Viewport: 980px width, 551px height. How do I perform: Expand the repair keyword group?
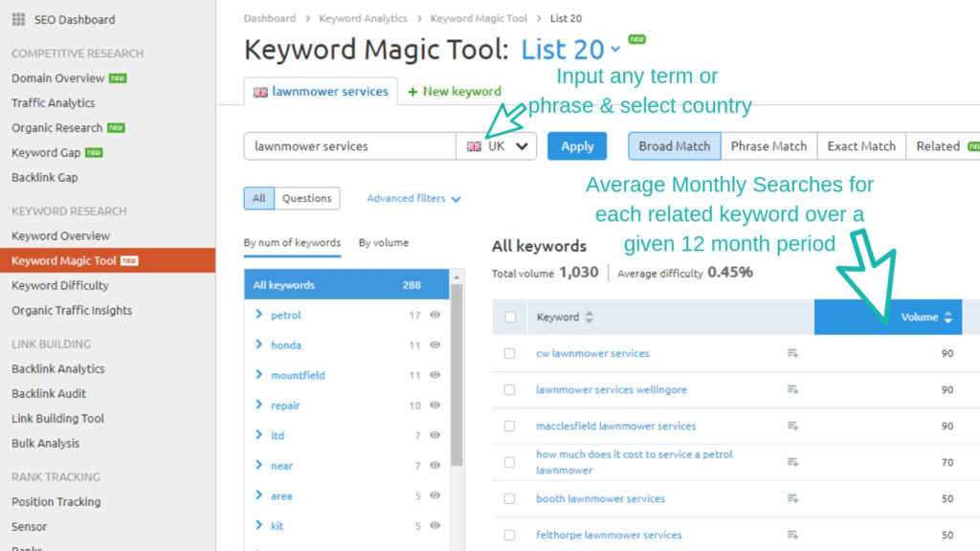pos(258,405)
